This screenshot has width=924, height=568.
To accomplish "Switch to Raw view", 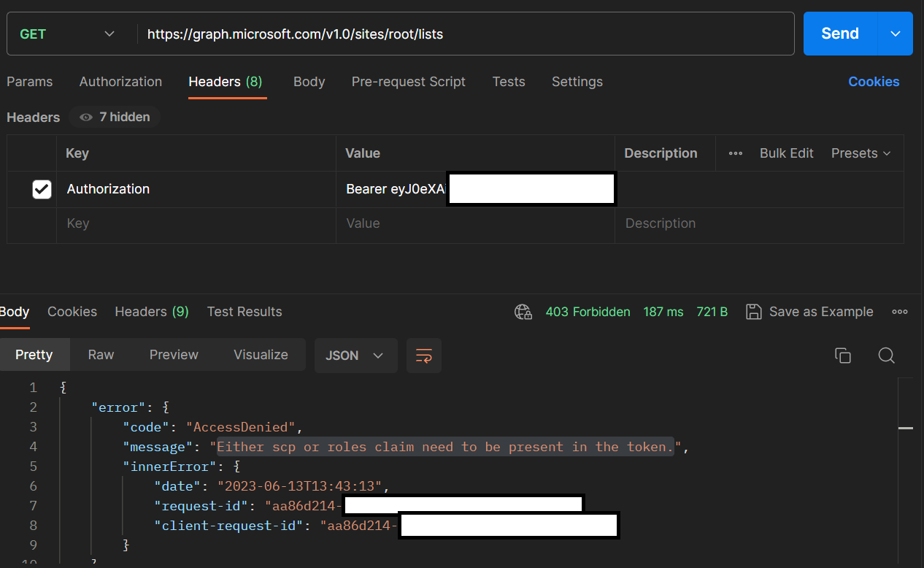I will tap(101, 355).
